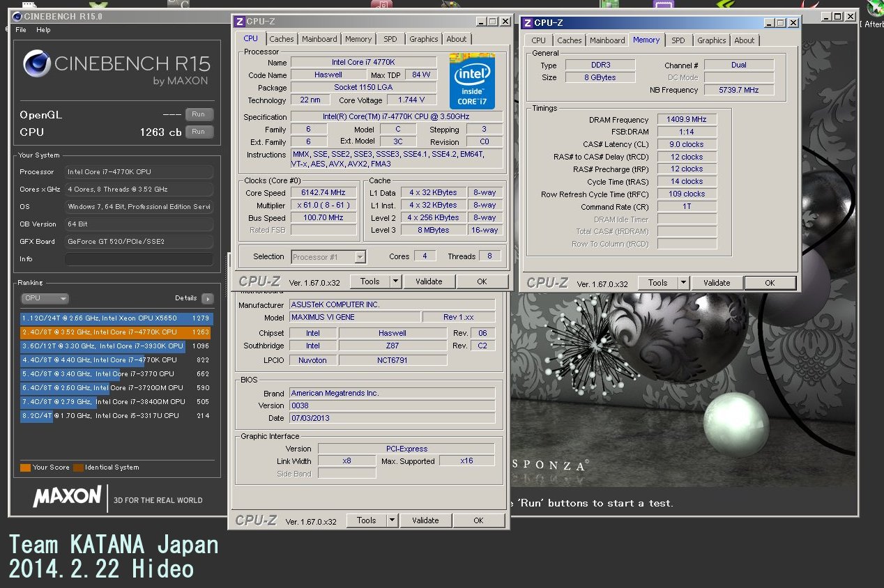Click the LPCIO value NCT6791
Viewport: 884px width, 588px height.
coord(393,360)
